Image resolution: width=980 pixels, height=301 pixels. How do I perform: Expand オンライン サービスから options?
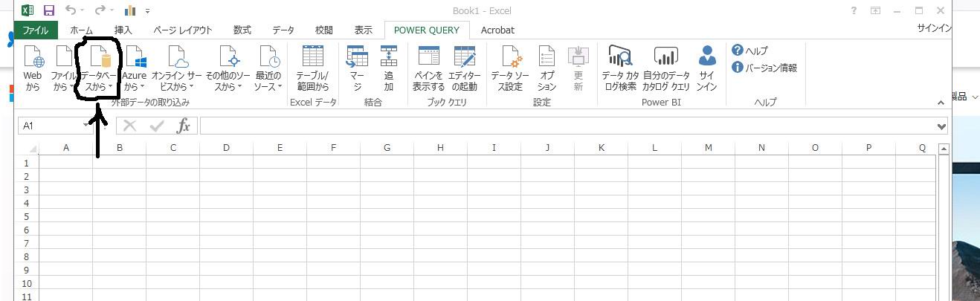pyautogui.click(x=177, y=68)
